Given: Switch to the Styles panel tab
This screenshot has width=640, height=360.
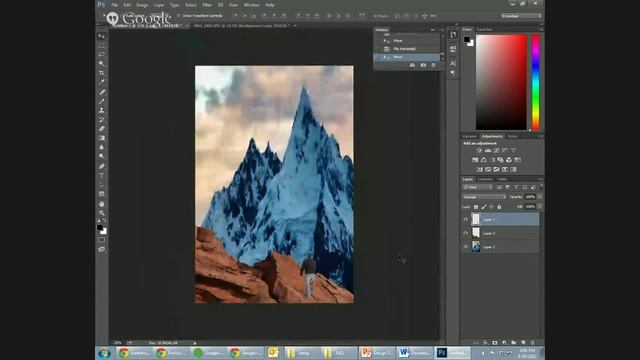Looking at the screenshot, I should click(x=512, y=136).
